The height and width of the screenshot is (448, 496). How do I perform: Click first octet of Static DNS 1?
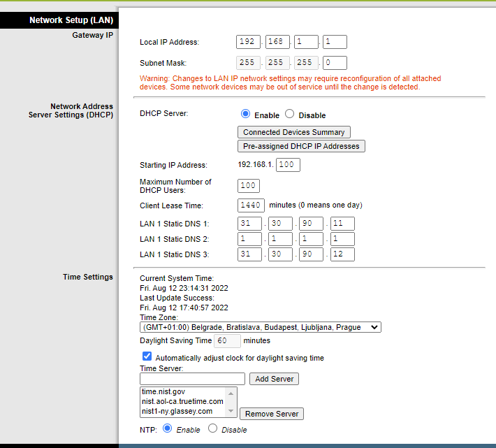[x=250, y=224]
